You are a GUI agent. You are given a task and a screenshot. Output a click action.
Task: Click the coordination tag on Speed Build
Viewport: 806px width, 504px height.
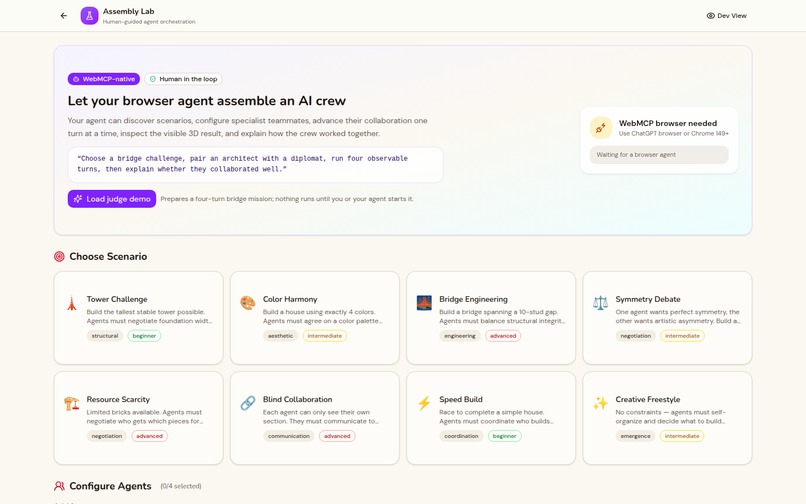tap(462, 436)
